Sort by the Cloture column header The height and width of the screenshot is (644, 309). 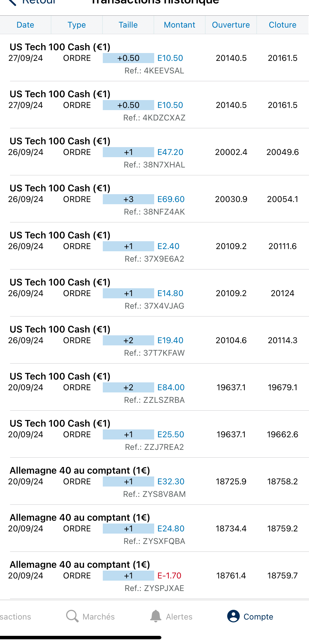pos(282,25)
